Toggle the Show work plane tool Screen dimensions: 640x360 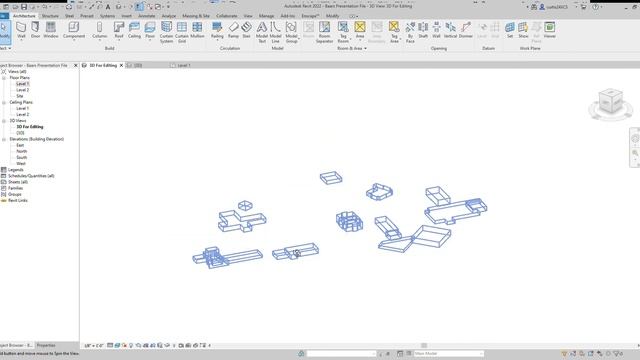click(x=523, y=30)
